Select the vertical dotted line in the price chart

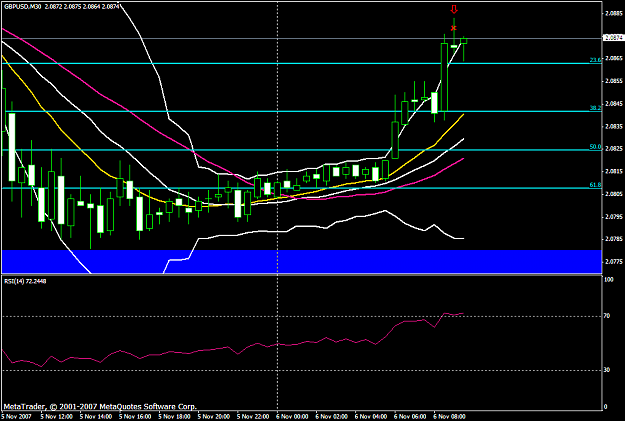pyautogui.click(x=277, y=138)
